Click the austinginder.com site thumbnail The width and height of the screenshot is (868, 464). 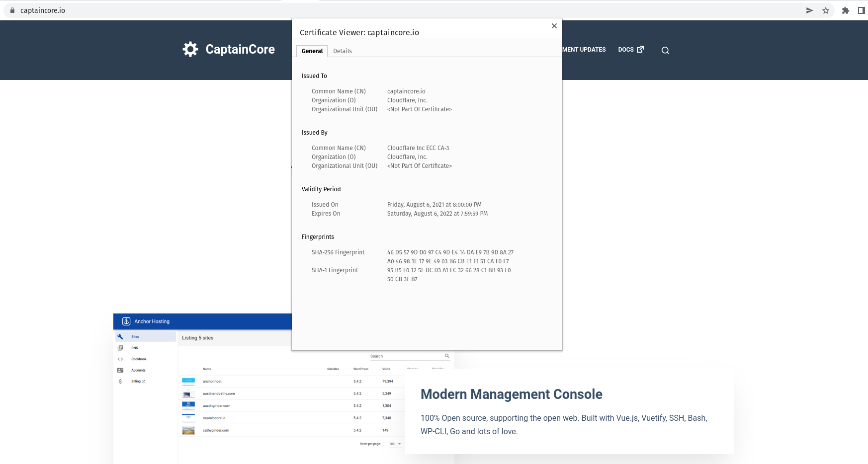tap(188, 406)
